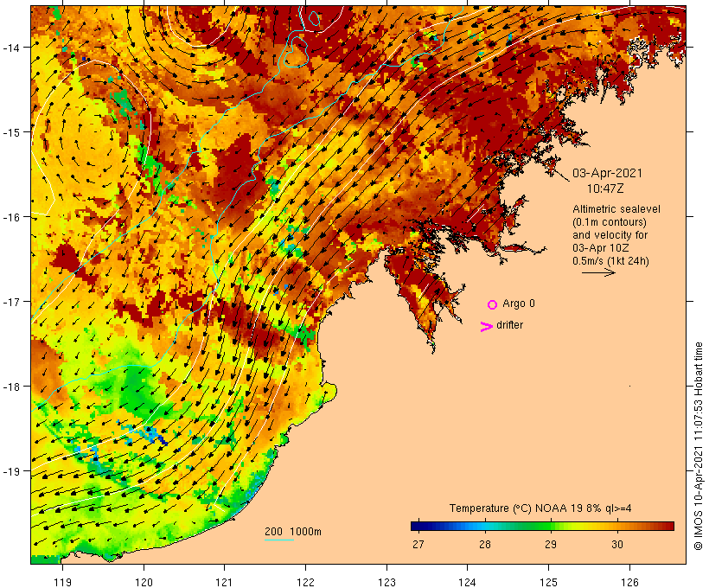The image size is (709, 588).
Task: Click the colorbar tick label 30
Action: [x=617, y=545]
